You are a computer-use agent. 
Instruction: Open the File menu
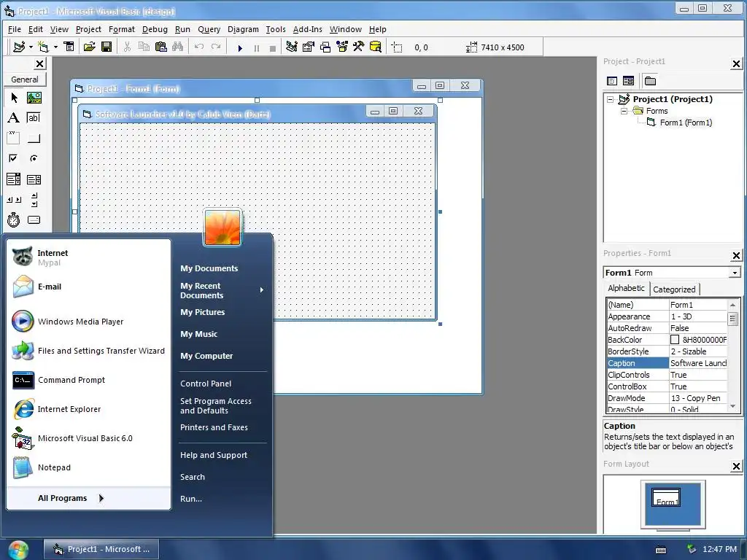coord(15,29)
